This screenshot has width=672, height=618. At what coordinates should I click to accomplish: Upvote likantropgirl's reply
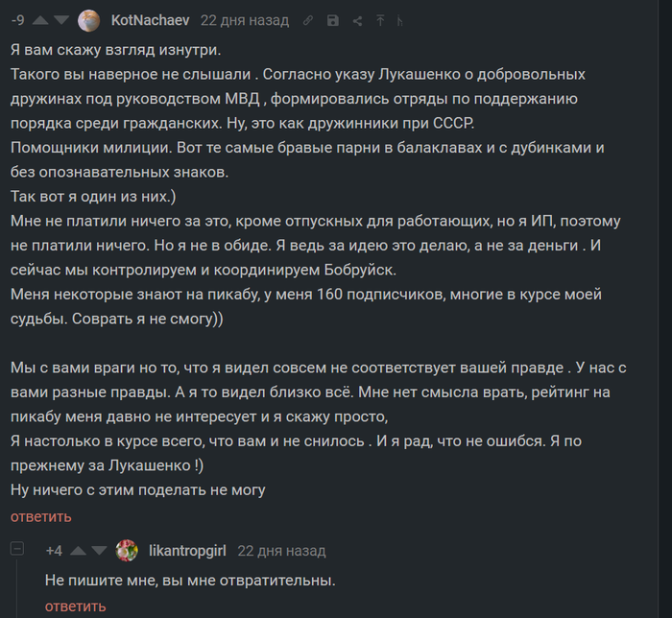click(x=77, y=551)
